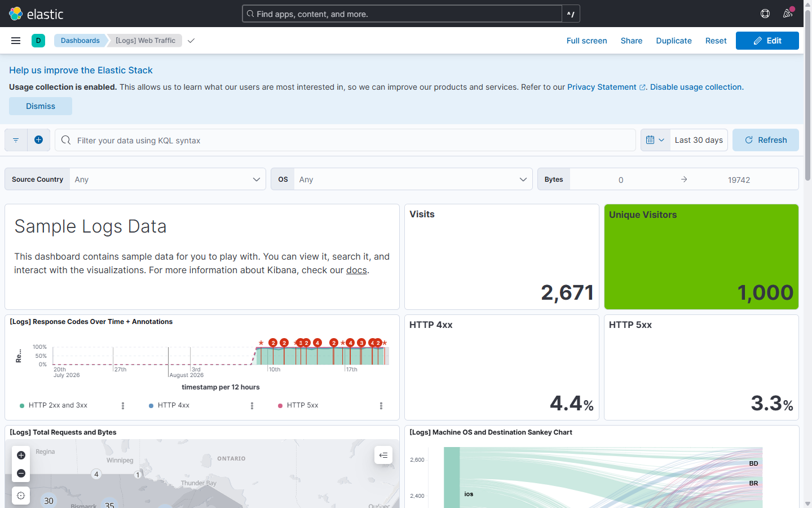The width and height of the screenshot is (812, 508).
Task: Click the KQL filter query input
Action: tap(345, 140)
